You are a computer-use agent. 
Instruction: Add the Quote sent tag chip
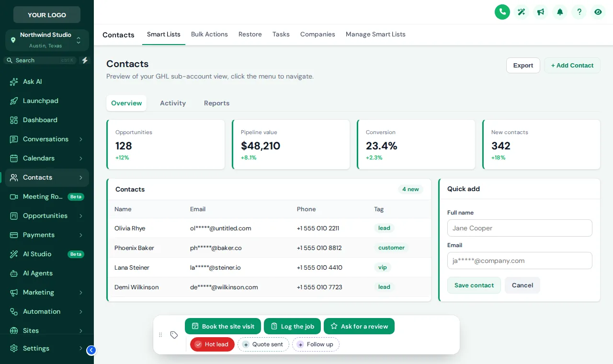pyautogui.click(x=263, y=344)
